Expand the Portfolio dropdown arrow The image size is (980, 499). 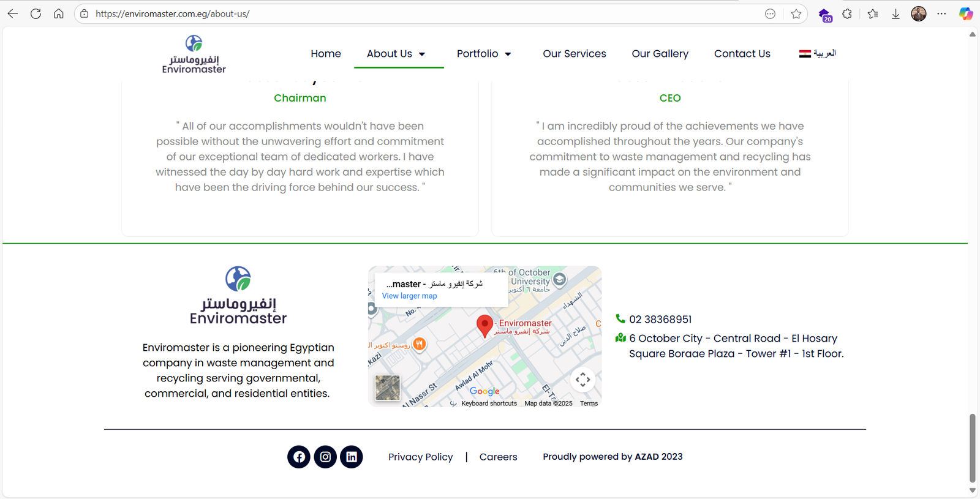(x=508, y=54)
